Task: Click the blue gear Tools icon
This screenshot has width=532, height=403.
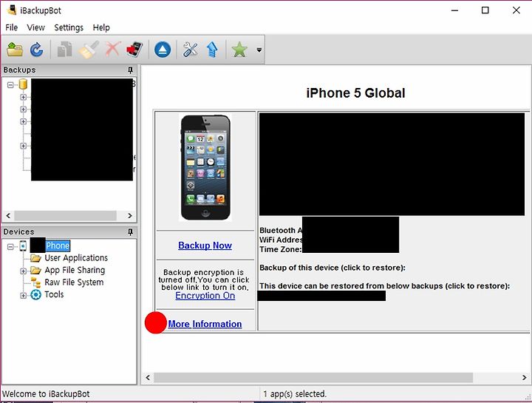Action: [x=35, y=294]
